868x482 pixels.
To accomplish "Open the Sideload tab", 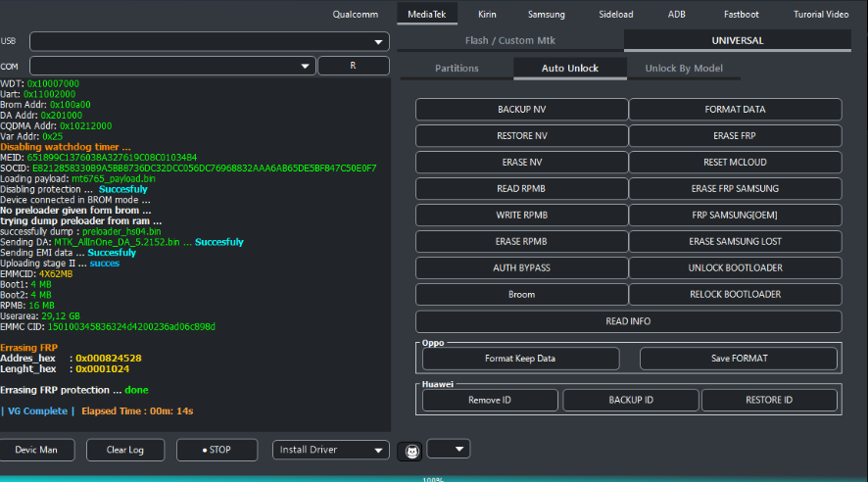I will tap(615, 15).
